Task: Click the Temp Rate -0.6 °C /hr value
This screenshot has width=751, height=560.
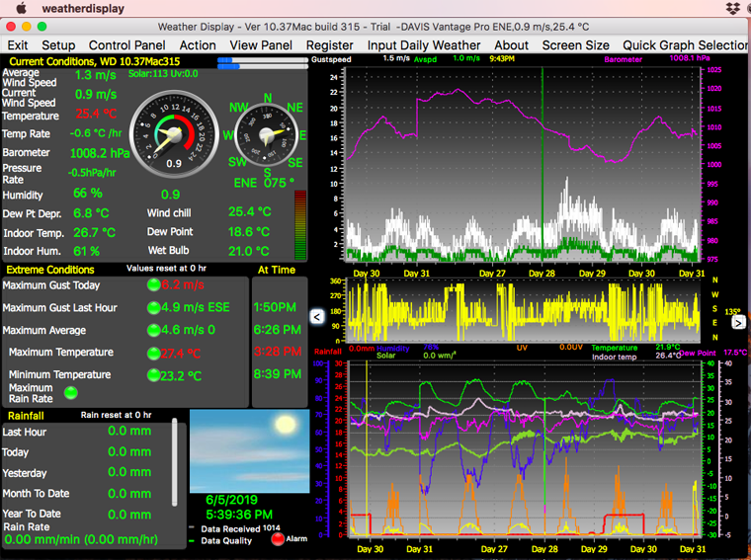Action: 95,133
